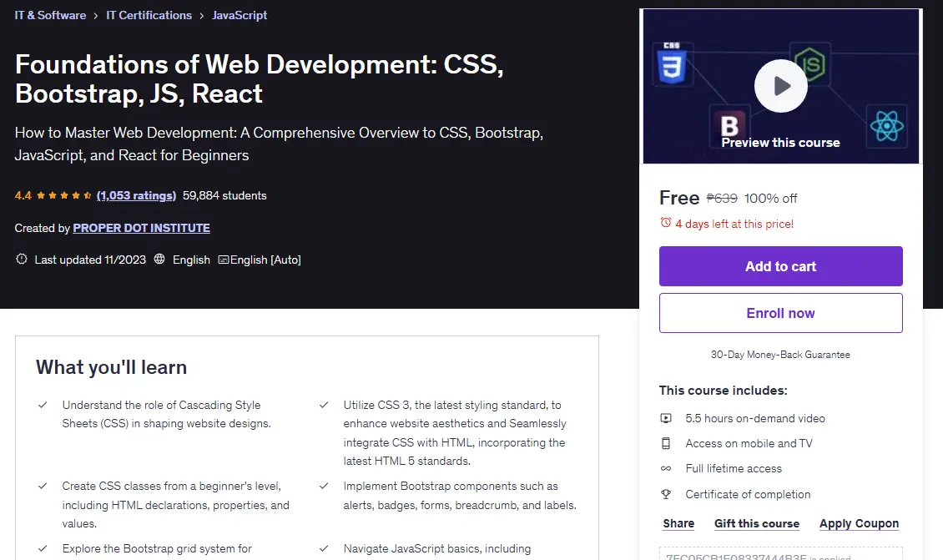Click the CSS3 logo in preview thumbnail
Image resolution: width=943 pixels, height=560 pixels.
point(672,63)
